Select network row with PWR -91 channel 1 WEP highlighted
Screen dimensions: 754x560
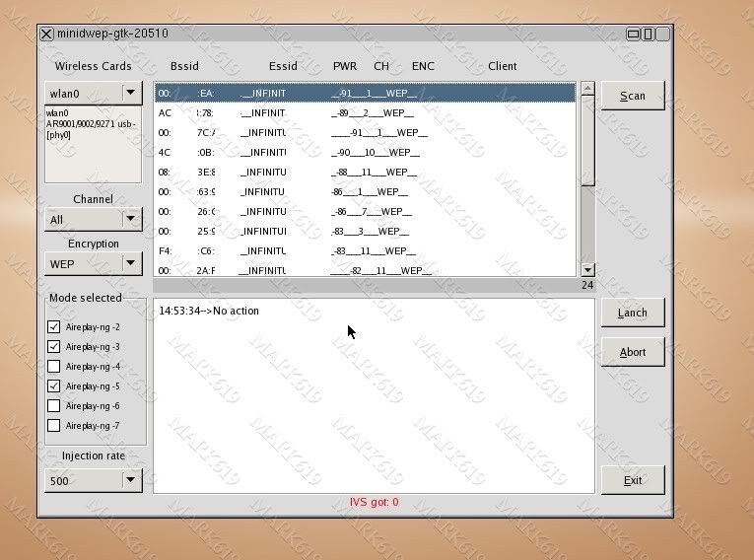coord(365,93)
